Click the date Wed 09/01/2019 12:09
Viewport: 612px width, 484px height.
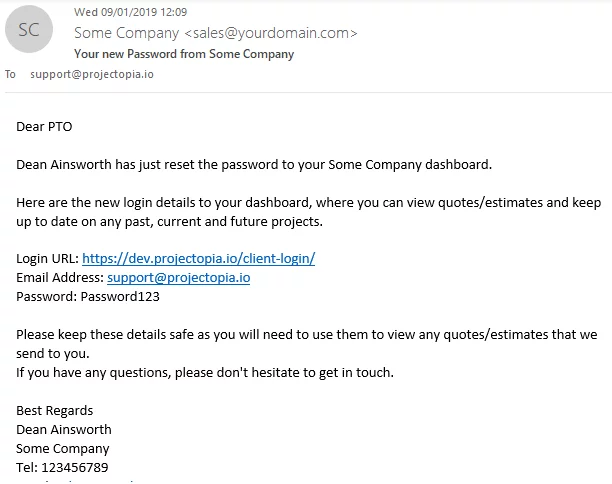pos(130,12)
